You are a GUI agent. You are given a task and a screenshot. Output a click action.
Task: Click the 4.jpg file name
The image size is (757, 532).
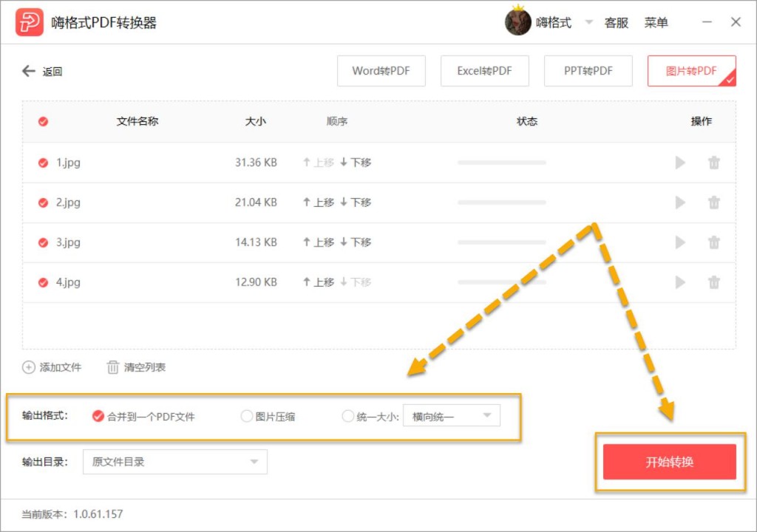pyautogui.click(x=68, y=282)
